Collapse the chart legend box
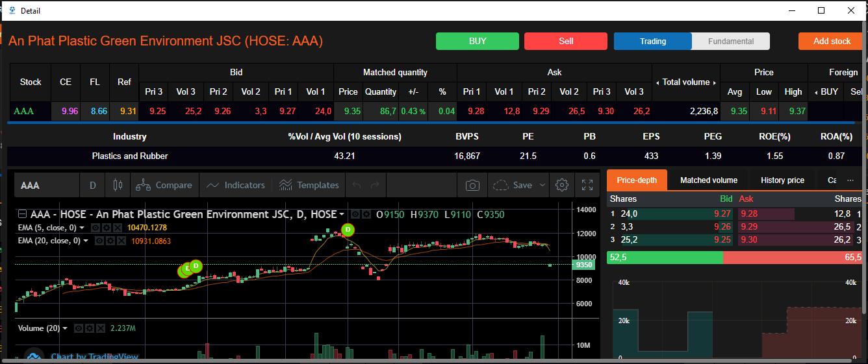Viewport: 868px width, 364px height. 22,215
